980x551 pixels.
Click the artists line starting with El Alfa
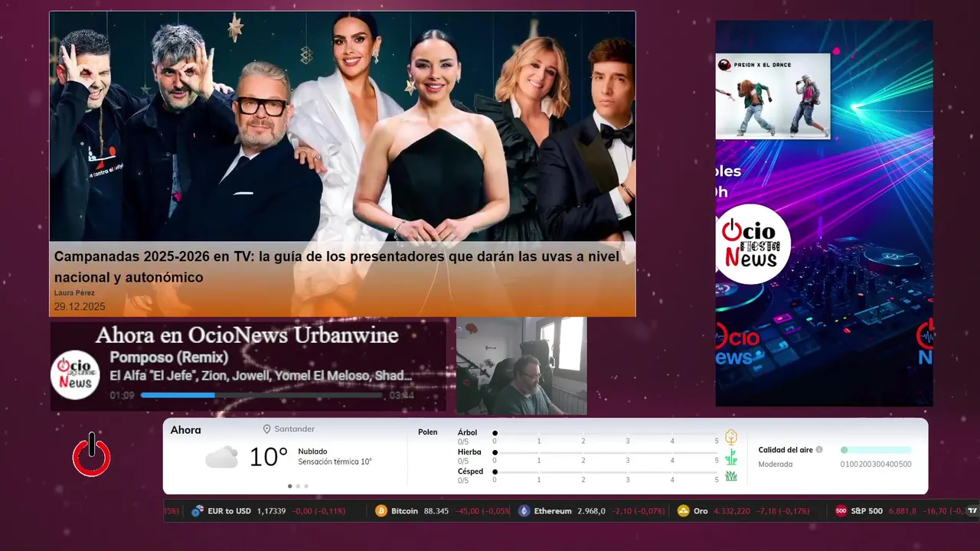261,376
